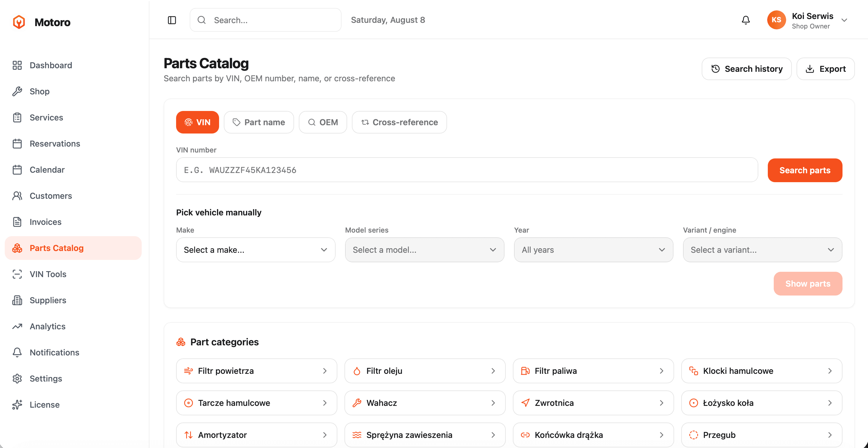Switch to the Cross-reference tab
Viewport: 868px width, 448px height.
[399, 122]
